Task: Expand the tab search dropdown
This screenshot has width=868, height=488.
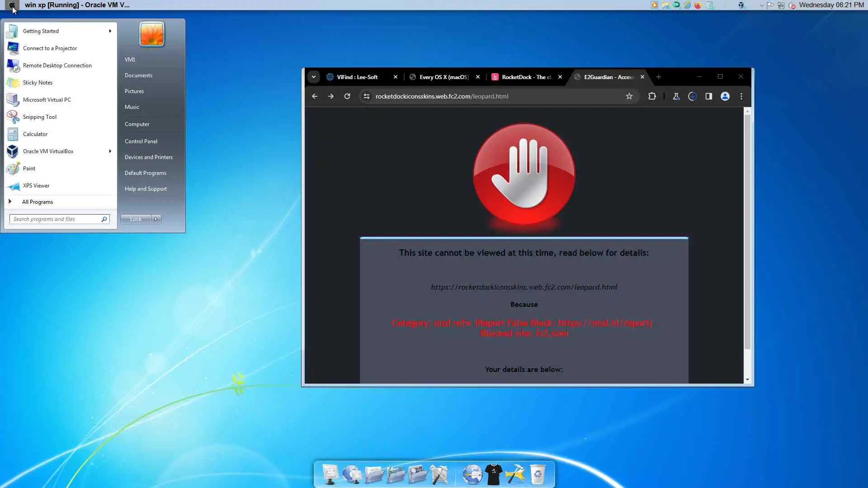Action: tap(314, 77)
